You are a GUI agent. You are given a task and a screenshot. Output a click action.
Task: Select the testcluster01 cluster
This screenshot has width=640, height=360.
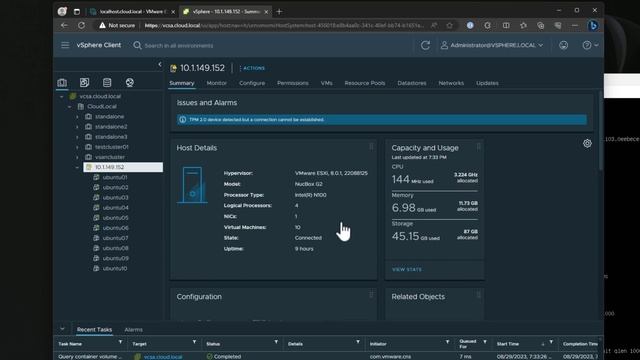point(111,147)
